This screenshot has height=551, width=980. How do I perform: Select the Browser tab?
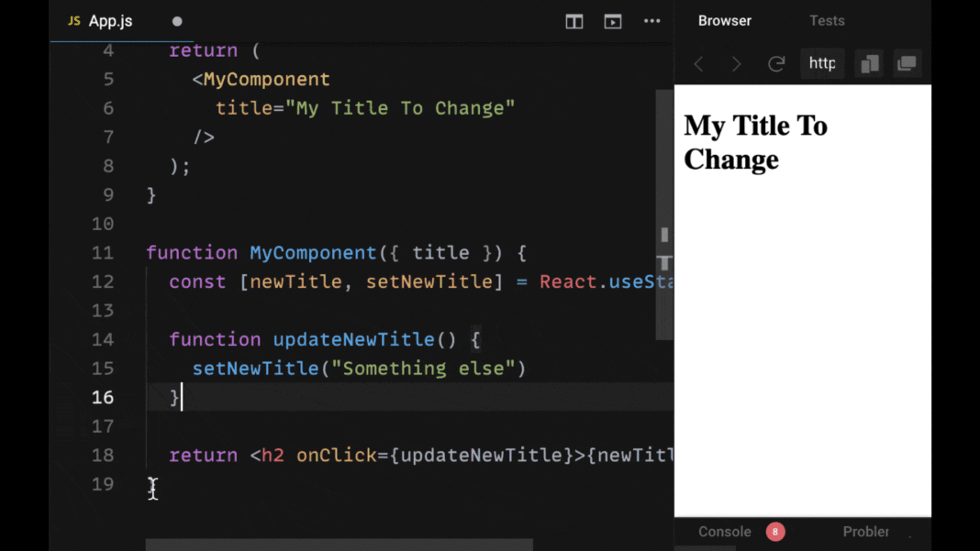point(724,20)
